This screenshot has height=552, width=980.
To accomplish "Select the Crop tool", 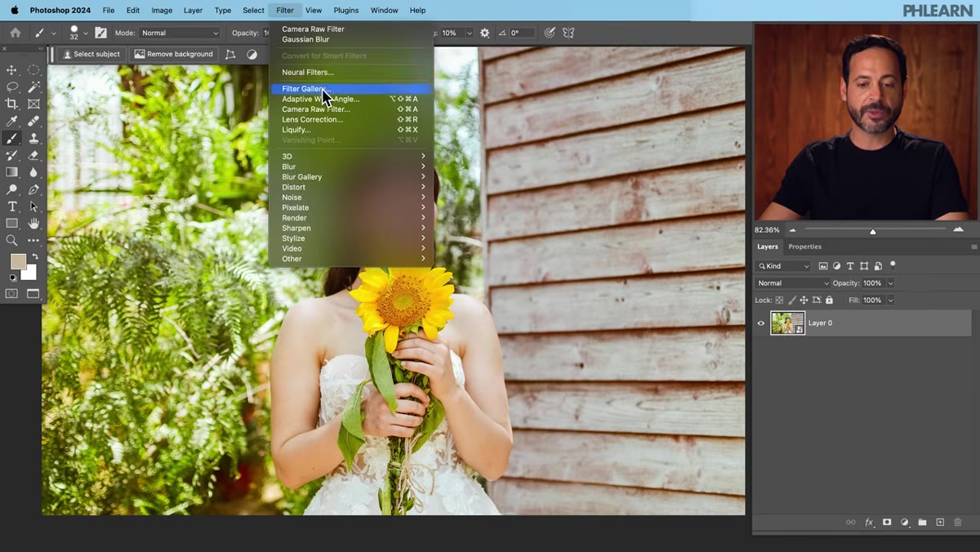I will [x=12, y=104].
